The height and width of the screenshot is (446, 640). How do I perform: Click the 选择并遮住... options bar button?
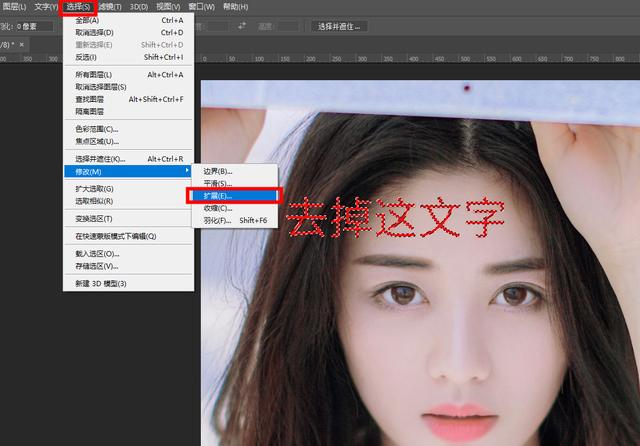(x=339, y=27)
